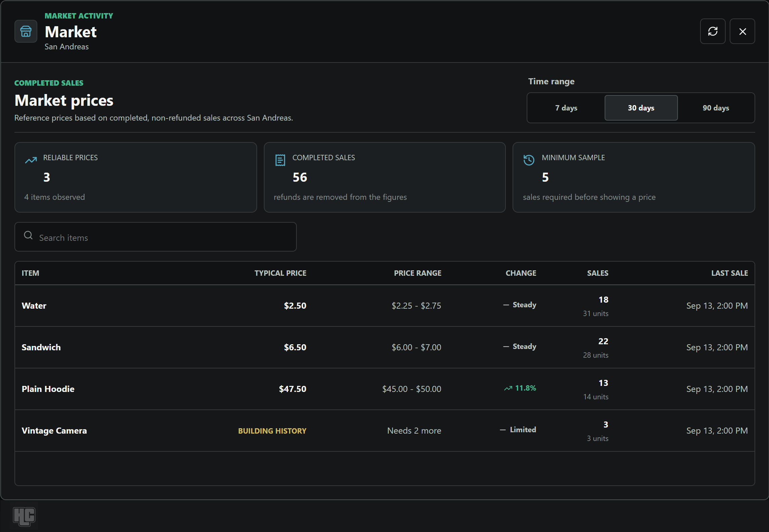Sort by the TYPICAL PRICE column header
The image size is (769, 532).
coord(280,273)
